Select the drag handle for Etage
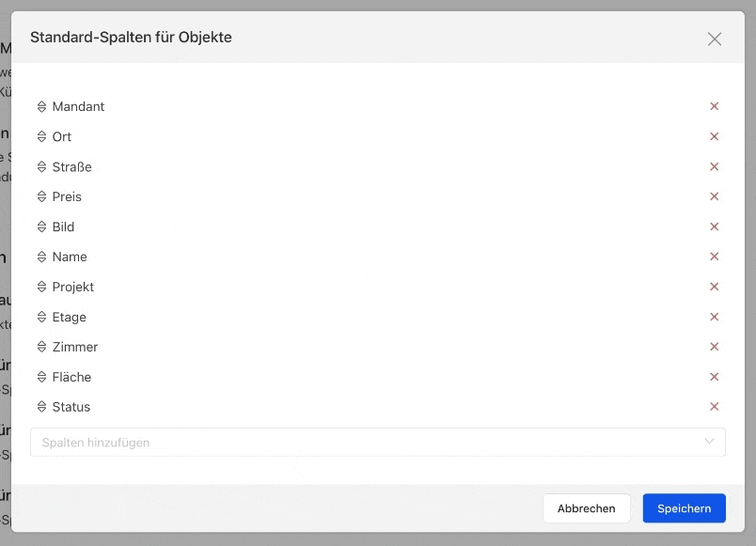The height and width of the screenshot is (546, 756). (x=42, y=317)
